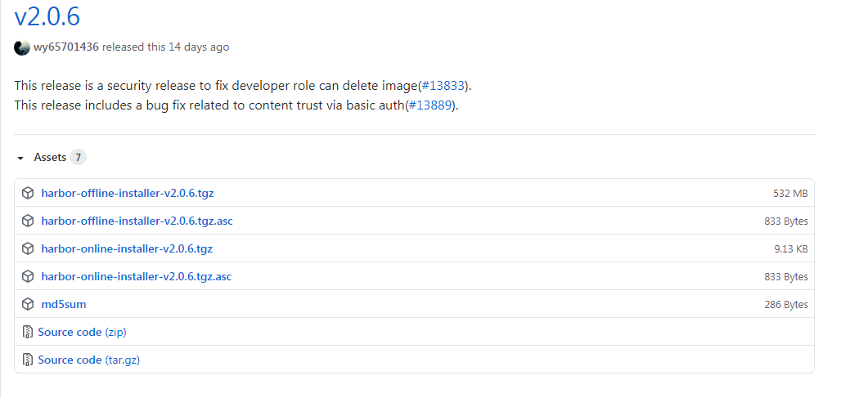Open issue #13889 link
This screenshot has width=868, height=398.
point(432,105)
